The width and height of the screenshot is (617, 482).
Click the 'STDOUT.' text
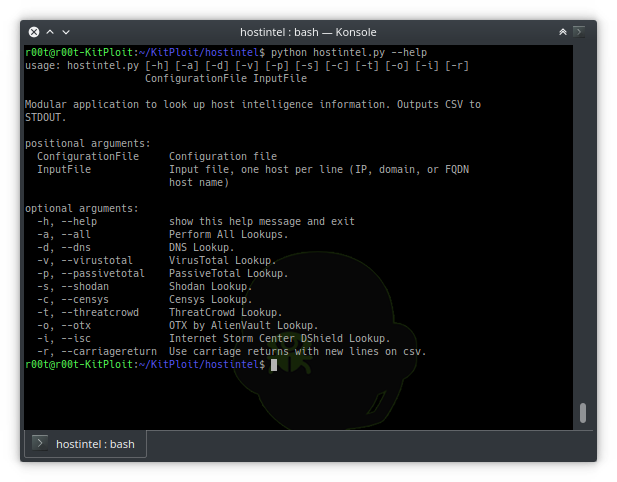coord(46,117)
